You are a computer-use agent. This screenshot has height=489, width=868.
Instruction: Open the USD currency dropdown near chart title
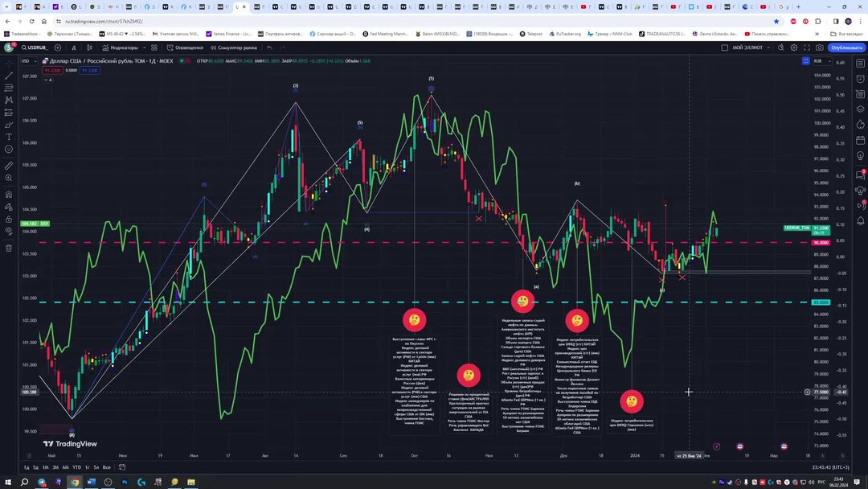tap(28, 61)
